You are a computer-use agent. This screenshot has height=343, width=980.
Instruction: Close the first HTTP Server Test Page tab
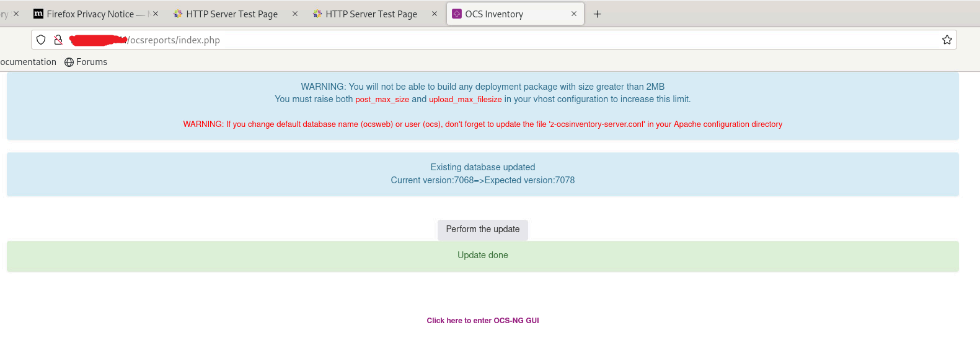tap(295, 14)
